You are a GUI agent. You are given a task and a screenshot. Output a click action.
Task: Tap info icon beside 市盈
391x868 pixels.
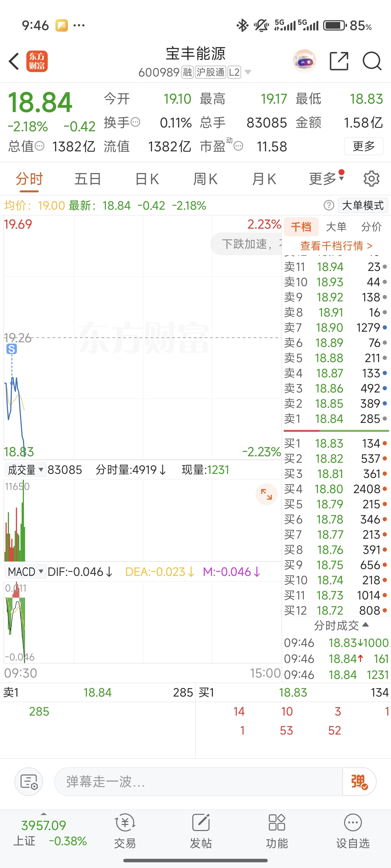(x=238, y=146)
